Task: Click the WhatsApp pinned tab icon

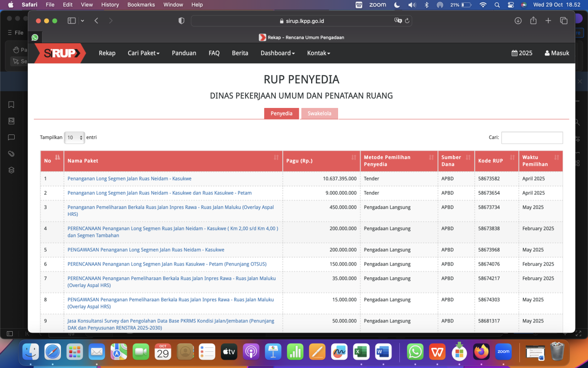Action: (x=35, y=37)
